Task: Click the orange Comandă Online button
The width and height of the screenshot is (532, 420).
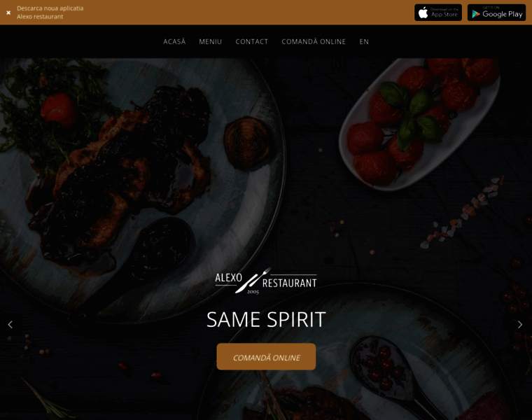Action: coord(266,356)
